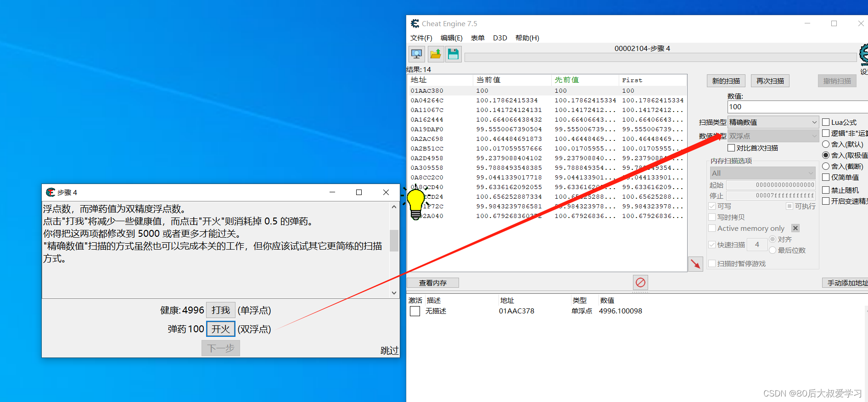Toggle the 逻辑"非"运算 checkbox
868x402 pixels.
[826, 133]
